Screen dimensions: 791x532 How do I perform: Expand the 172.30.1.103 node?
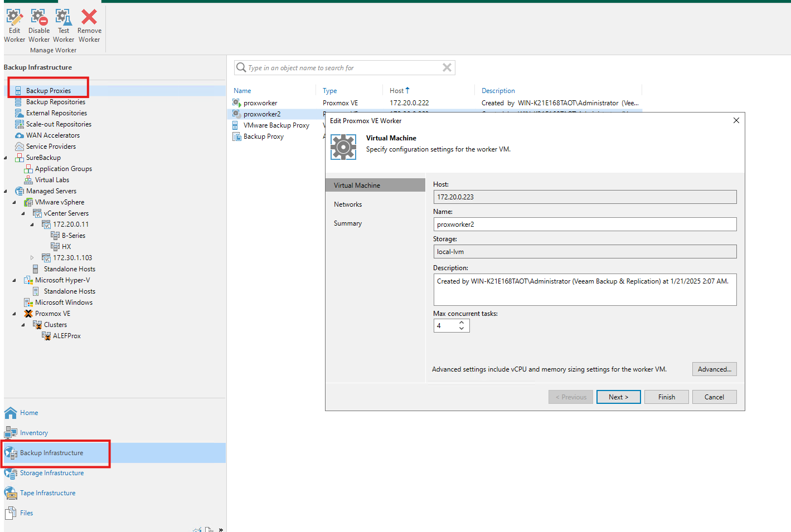32,258
